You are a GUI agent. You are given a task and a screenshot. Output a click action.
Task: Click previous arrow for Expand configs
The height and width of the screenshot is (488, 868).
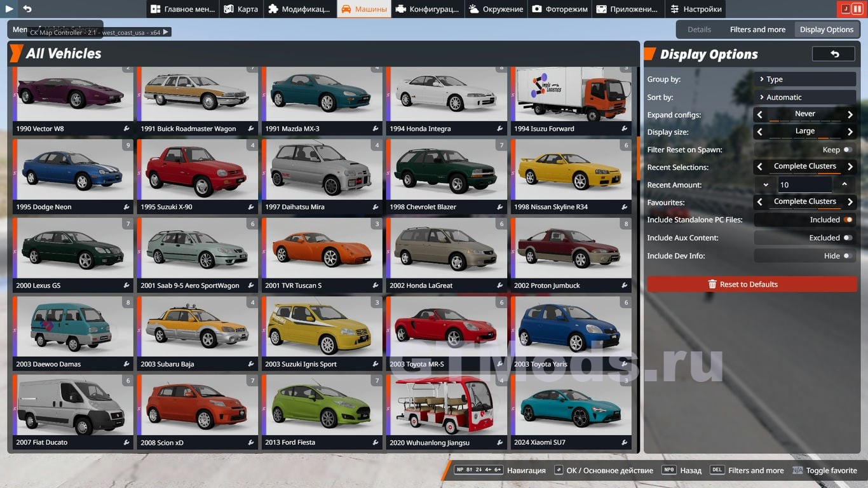760,115
